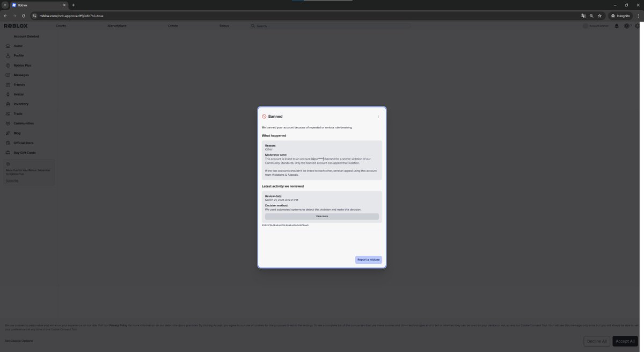Open the notifications bell icon

(x=617, y=26)
